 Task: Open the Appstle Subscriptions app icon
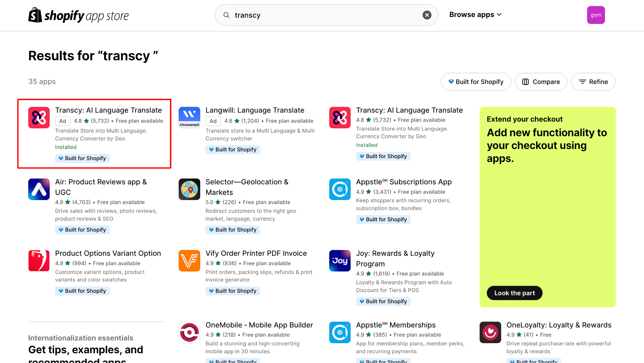(340, 189)
